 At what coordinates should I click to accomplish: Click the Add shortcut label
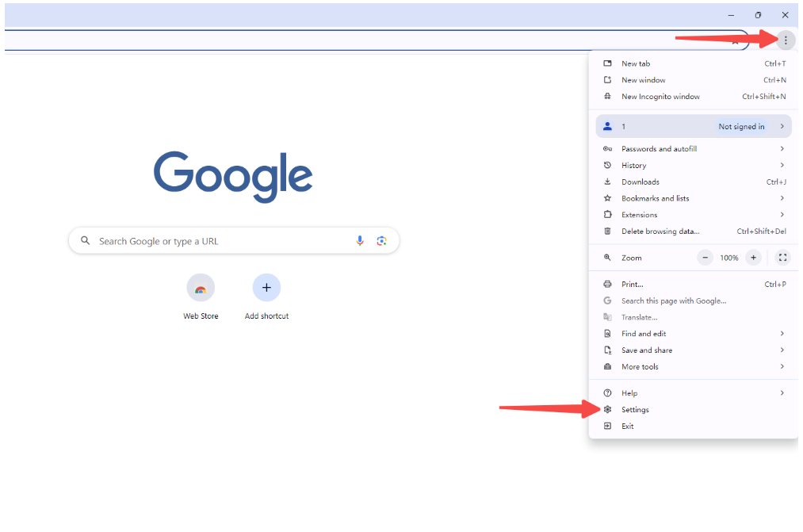coord(266,316)
